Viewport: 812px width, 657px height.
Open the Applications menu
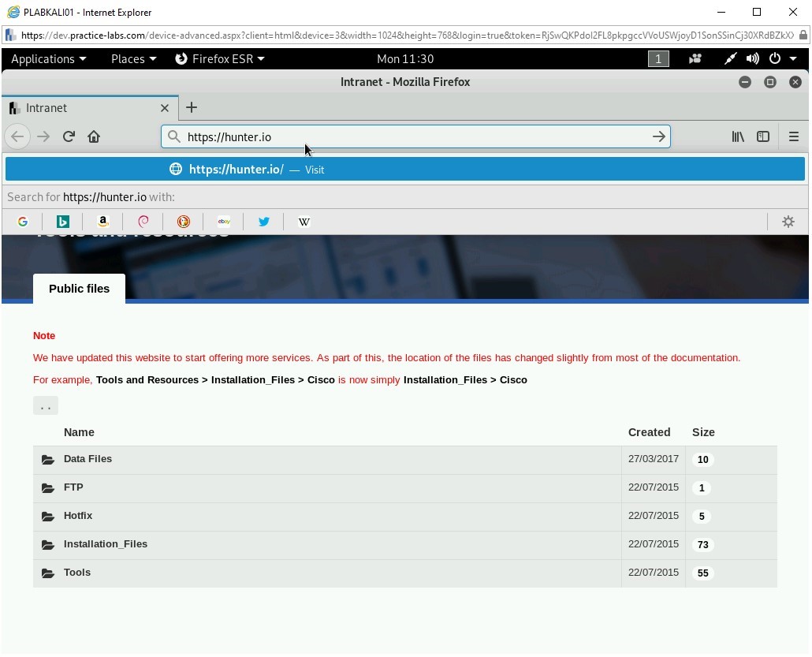(x=48, y=58)
